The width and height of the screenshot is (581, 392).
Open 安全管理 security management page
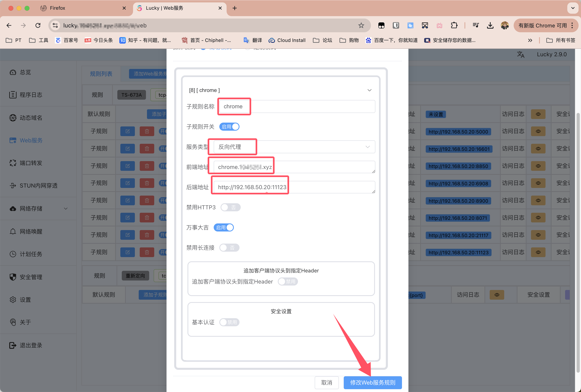pos(26,277)
